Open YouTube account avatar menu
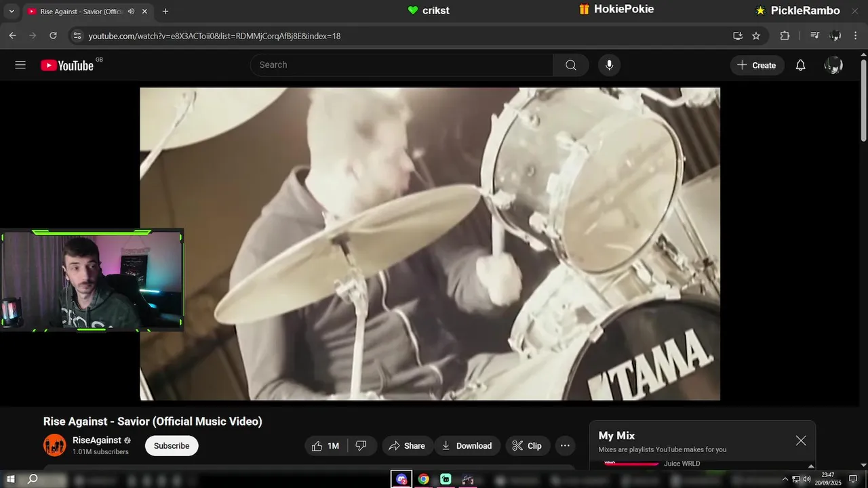Viewport: 868px width, 488px height. click(833, 65)
